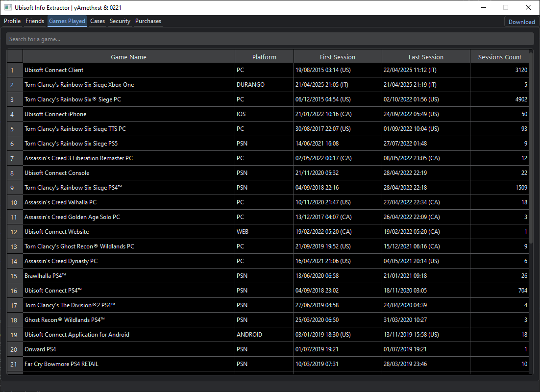The height and width of the screenshot is (392, 540).
Task: Click the Ubisoft Connect iPhone row name
Action: 129,114
